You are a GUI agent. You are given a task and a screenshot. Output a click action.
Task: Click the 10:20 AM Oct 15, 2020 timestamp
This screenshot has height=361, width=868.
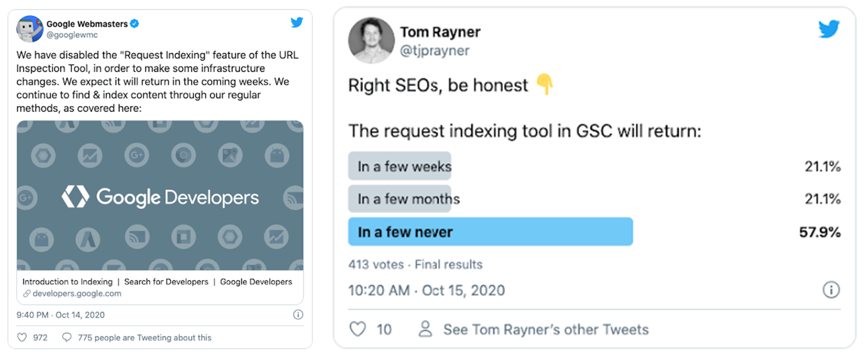point(426,290)
